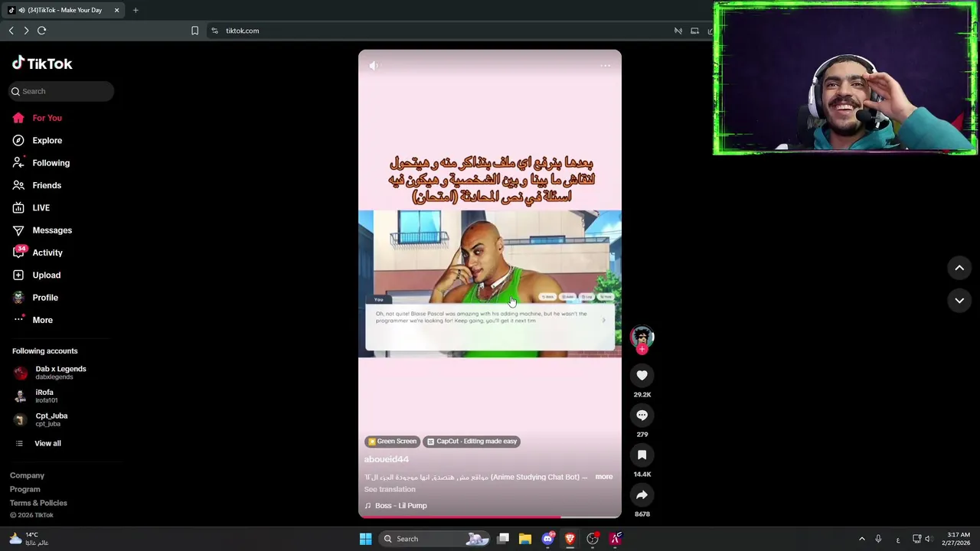Image resolution: width=980 pixels, height=551 pixels.
Task: Close the TikTok browser tab
Action: click(x=116, y=10)
